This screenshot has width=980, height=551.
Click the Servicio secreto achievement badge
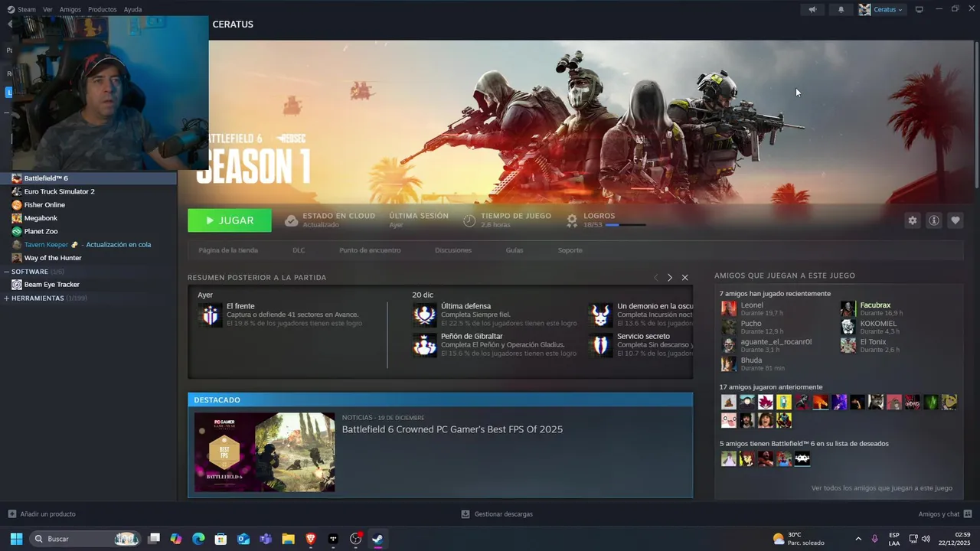click(601, 345)
